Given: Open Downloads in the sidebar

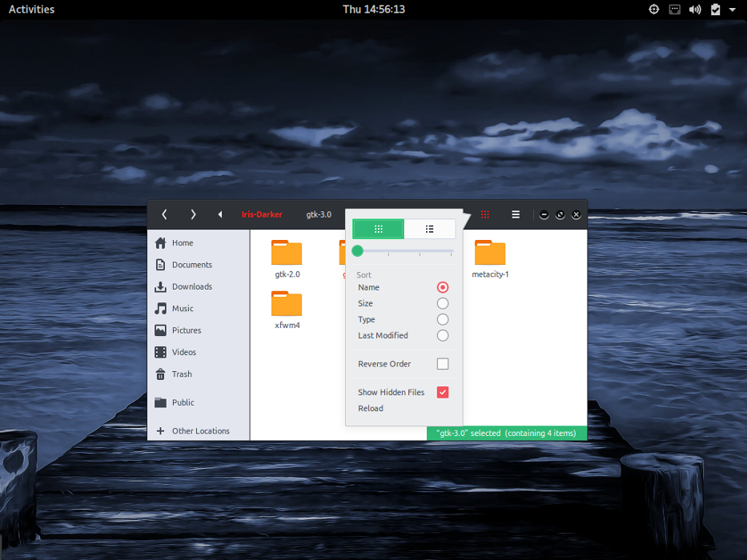Looking at the screenshot, I should [199, 286].
